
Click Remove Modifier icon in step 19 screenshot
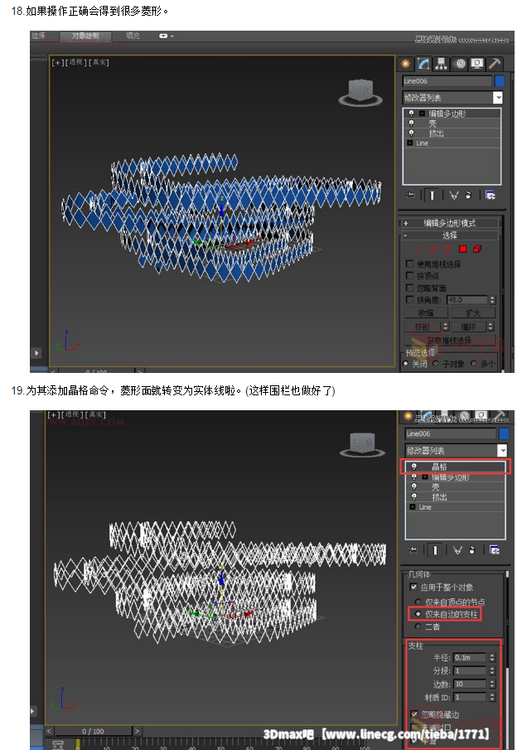pyautogui.click(x=472, y=550)
